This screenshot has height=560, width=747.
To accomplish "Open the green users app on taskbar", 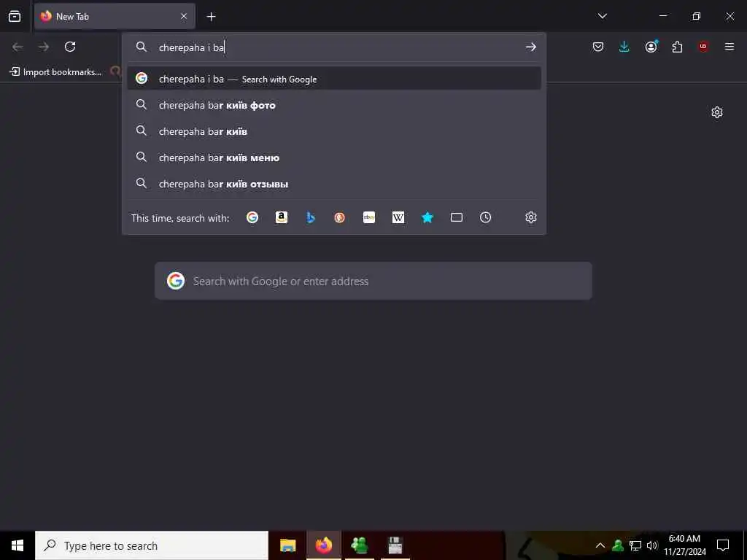I will pos(360,545).
